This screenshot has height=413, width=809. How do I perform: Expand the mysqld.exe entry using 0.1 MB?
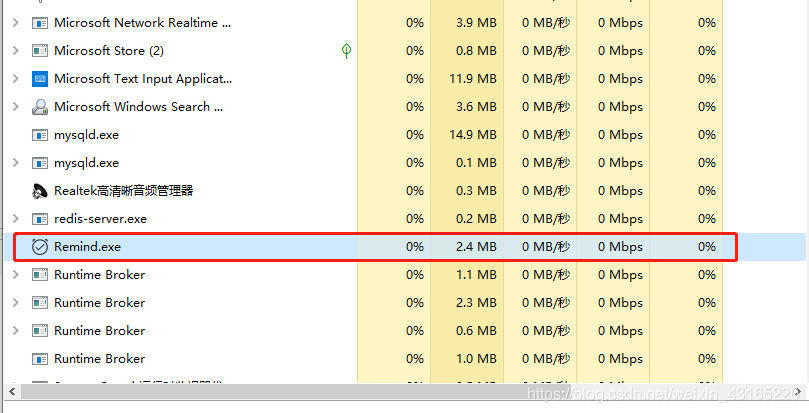pos(15,163)
